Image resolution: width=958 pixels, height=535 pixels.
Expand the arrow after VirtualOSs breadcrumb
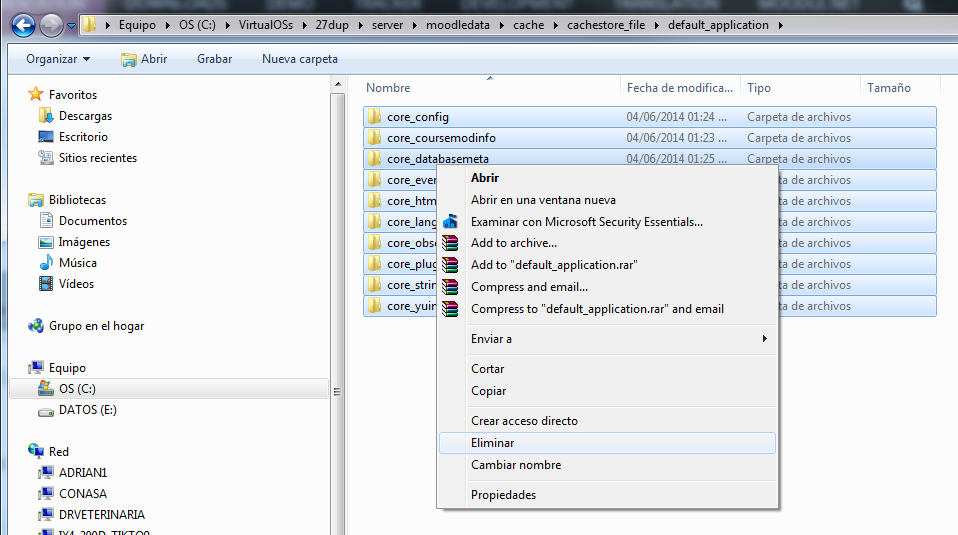(304, 25)
